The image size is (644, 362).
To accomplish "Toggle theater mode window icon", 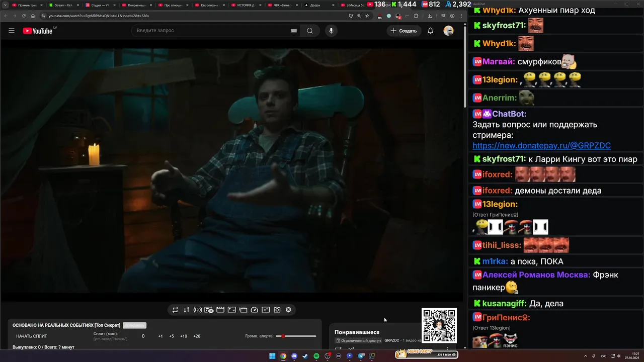I will (x=243, y=310).
